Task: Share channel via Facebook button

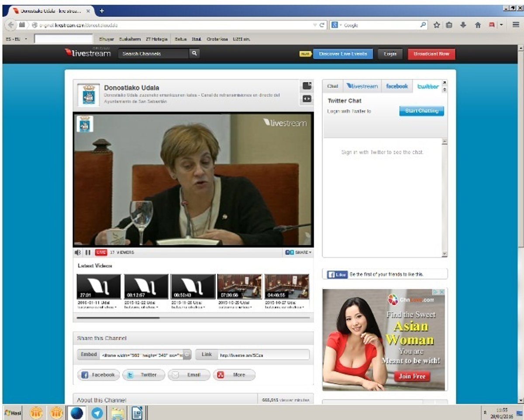Action: (98, 375)
